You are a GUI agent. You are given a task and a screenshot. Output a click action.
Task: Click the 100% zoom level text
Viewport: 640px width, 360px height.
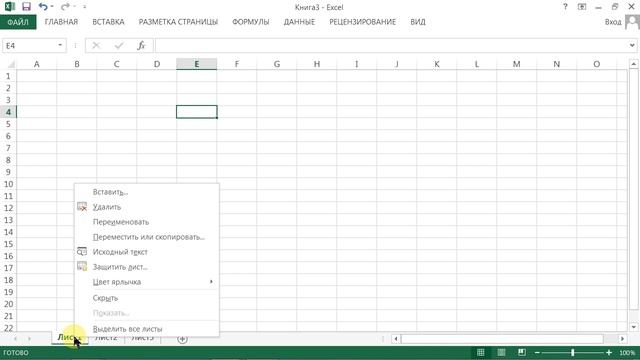pyautogui.click(x=627, y=353)
